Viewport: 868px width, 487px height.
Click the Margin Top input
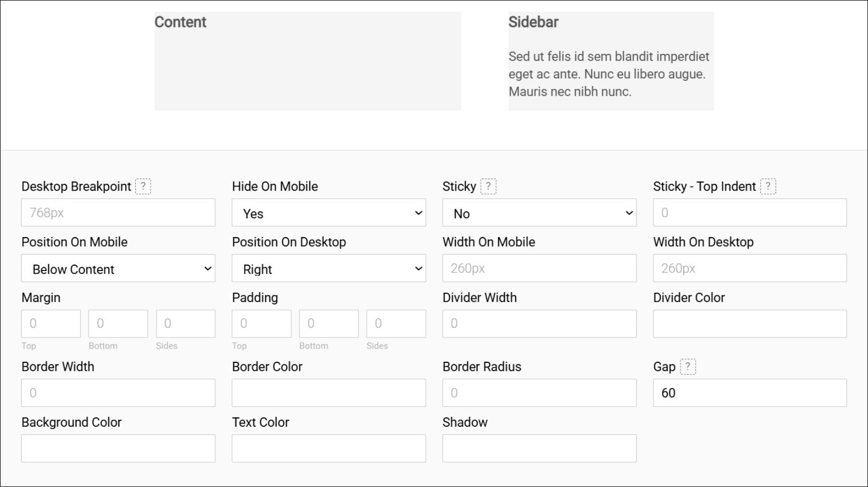coord(51,323)
